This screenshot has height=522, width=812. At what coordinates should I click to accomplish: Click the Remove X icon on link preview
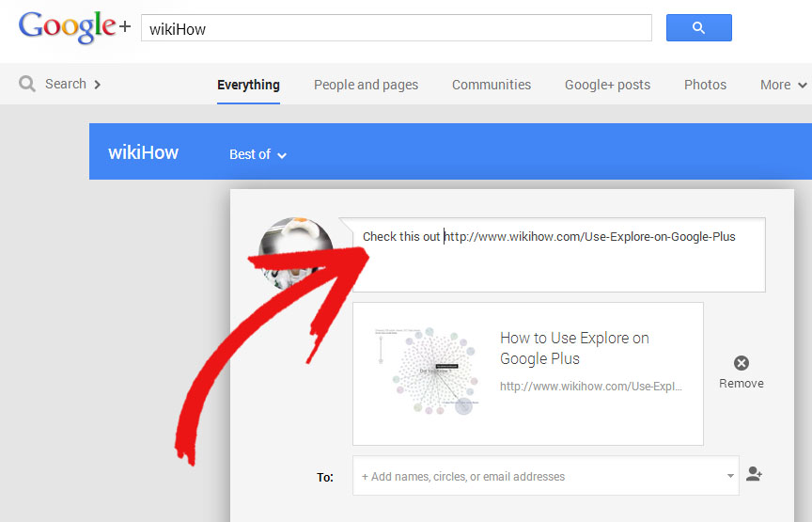pos(742,363)
